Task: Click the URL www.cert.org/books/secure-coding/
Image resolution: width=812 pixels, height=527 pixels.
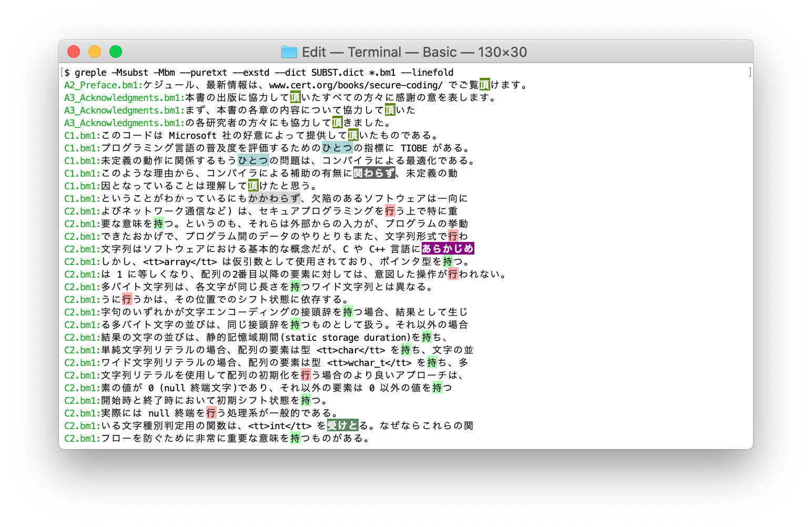Action: [356, 85]
